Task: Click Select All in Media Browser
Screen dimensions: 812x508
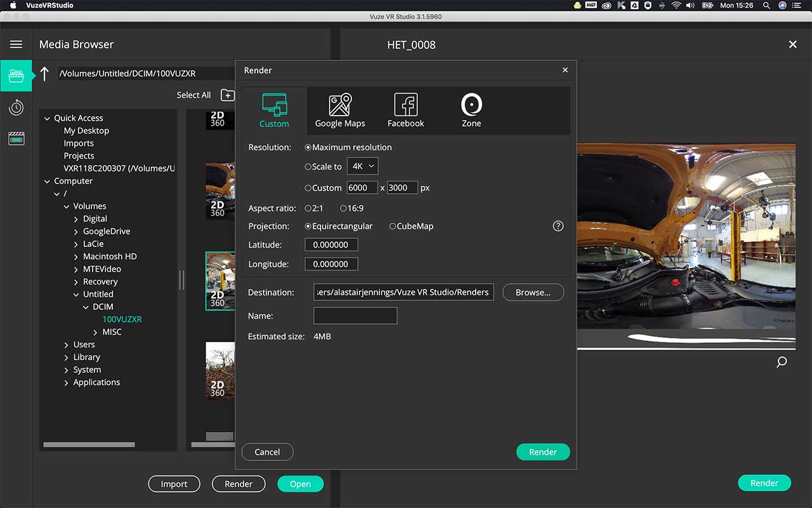Action: point(193,95)
